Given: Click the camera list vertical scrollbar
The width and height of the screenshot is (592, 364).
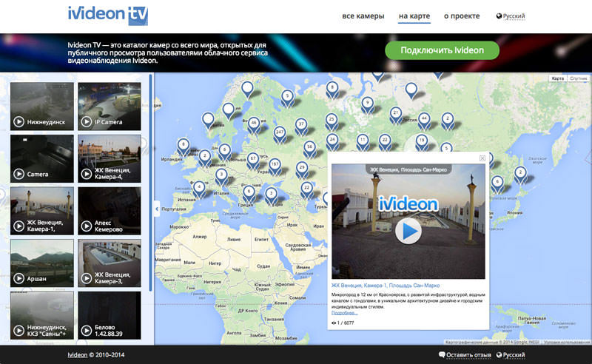Looking at the screenshot, I should pos(151,183).
